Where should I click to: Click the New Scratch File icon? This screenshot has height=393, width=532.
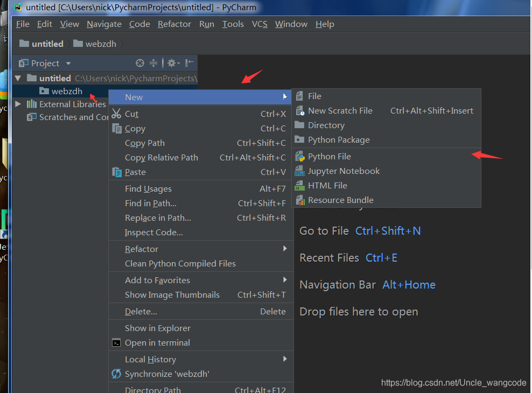click(300, 111)
